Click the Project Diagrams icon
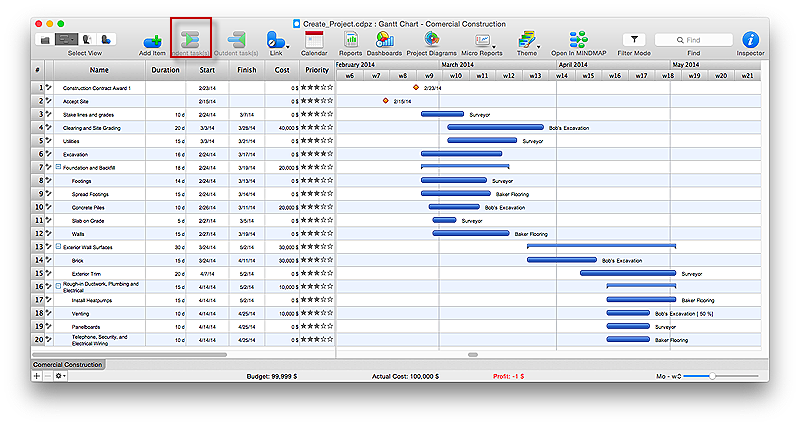 [x=430, y=39]
